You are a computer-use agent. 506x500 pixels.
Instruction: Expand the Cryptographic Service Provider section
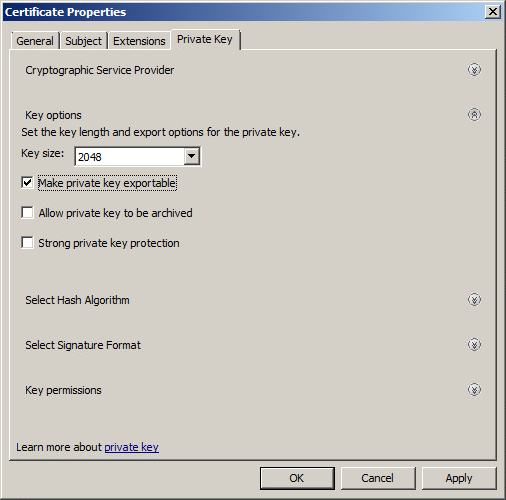[x=474, y=70]
